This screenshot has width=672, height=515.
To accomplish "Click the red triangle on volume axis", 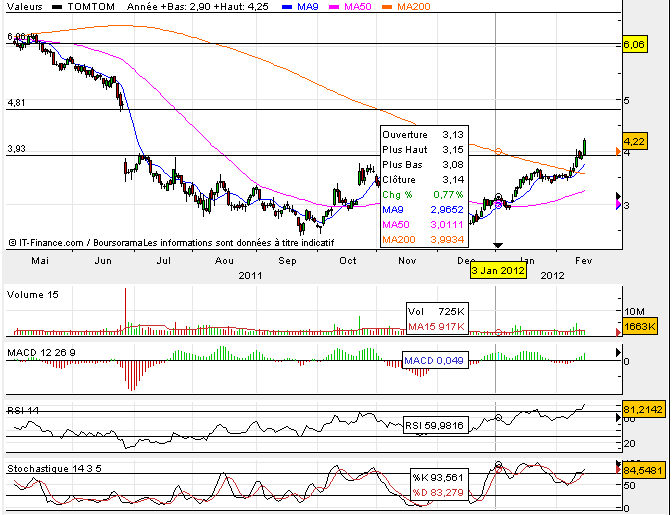I will click(618, 332).
